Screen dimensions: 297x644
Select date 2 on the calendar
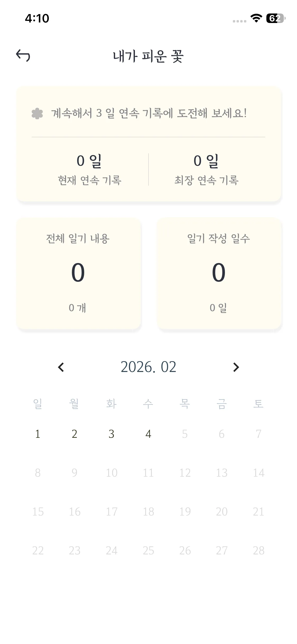[74, 434]
